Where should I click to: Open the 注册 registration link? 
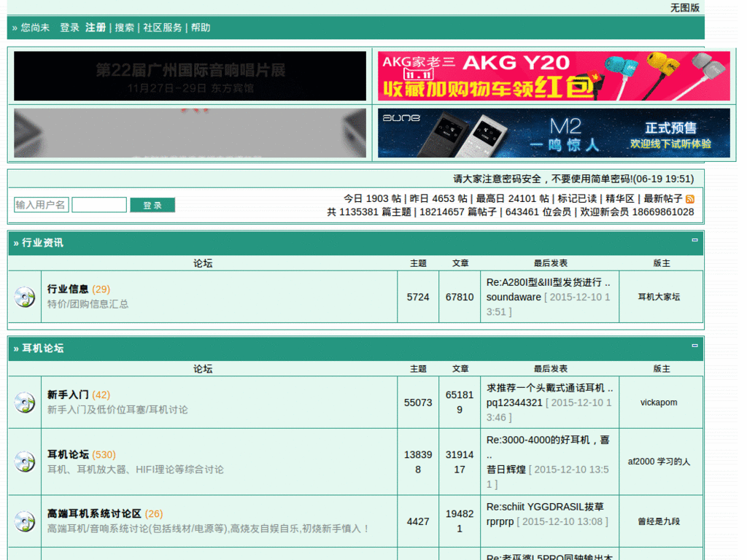tap(96, 28)
